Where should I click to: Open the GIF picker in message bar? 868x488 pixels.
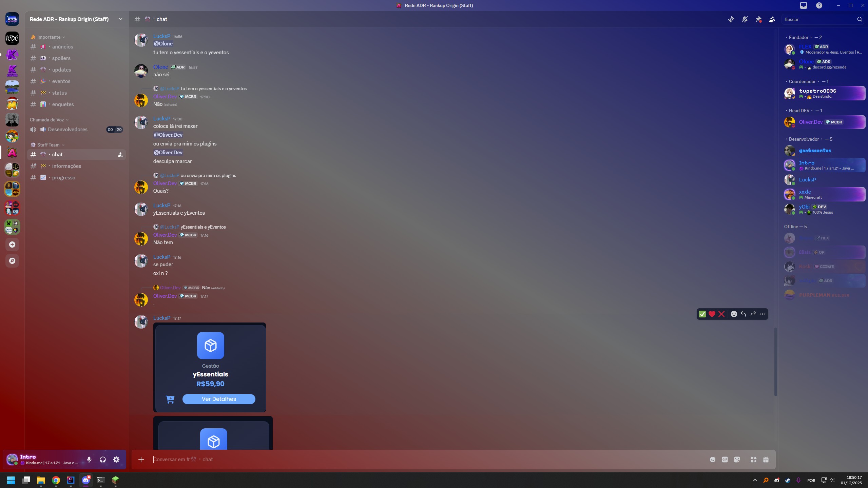click(x=725, y=460)
